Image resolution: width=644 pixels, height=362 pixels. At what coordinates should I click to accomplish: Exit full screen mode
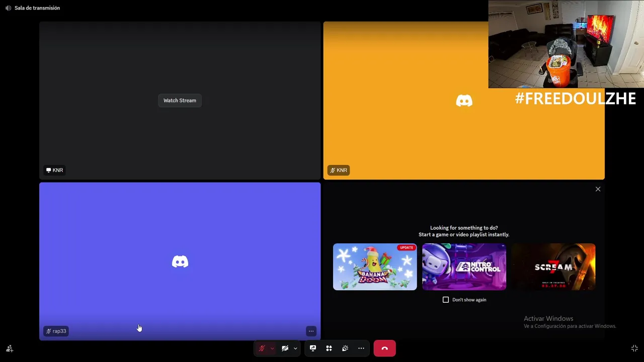tap(634, 348)
